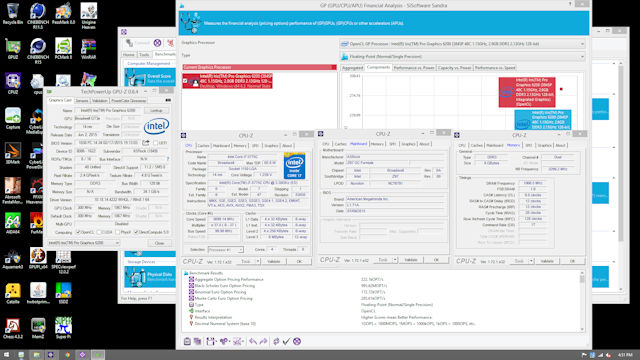This screenshot has height=360, width=640.
Task: Open the CPUZ desktop shortcut
Action: point(13,84)
